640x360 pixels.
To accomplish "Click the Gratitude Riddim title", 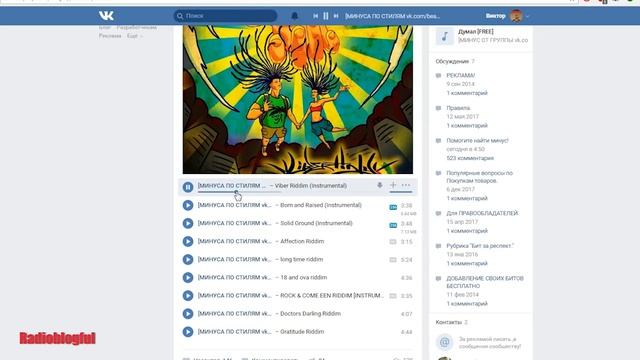I will pos(302,332).
